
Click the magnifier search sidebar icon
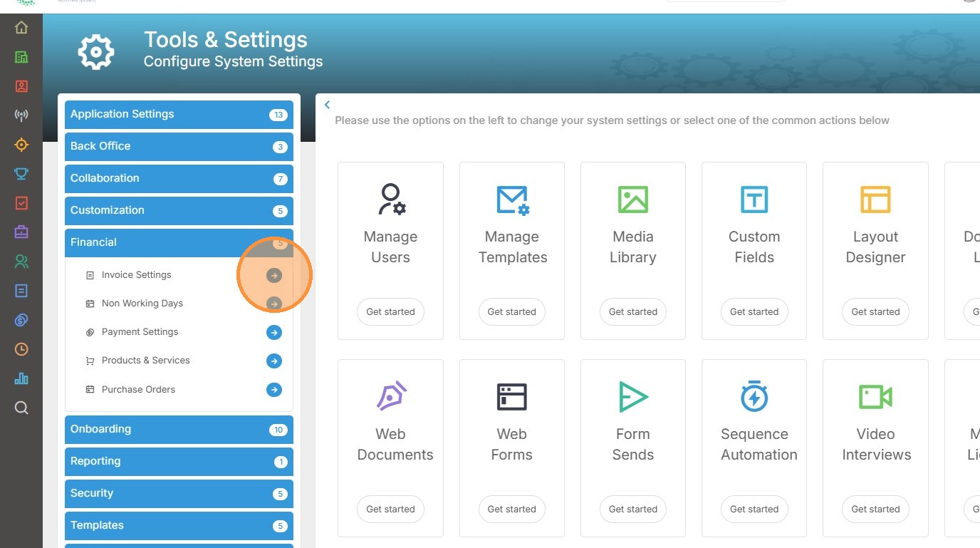(21, 408)
